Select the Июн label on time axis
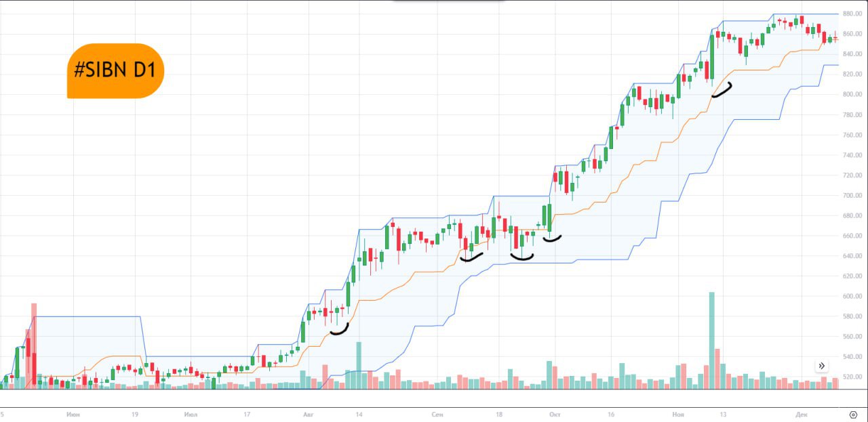The width and height of the screenshot is (868, 422). tap(73, 414)
